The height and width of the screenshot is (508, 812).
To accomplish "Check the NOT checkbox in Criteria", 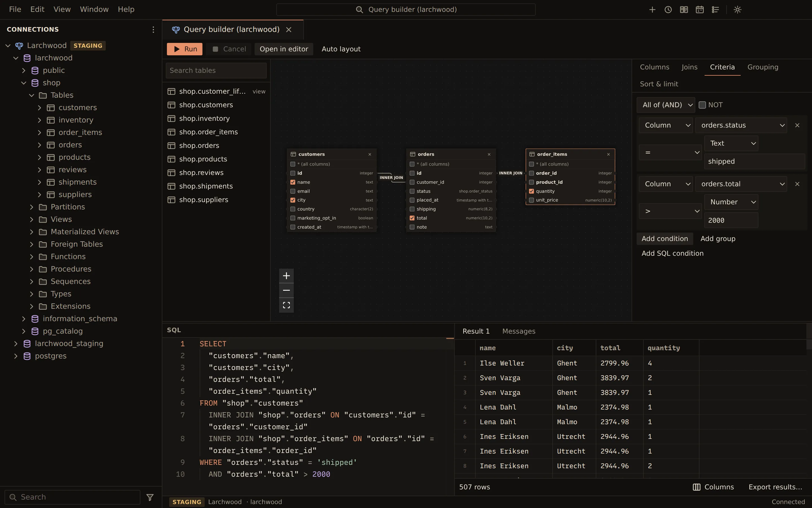I will click(702, 105).
